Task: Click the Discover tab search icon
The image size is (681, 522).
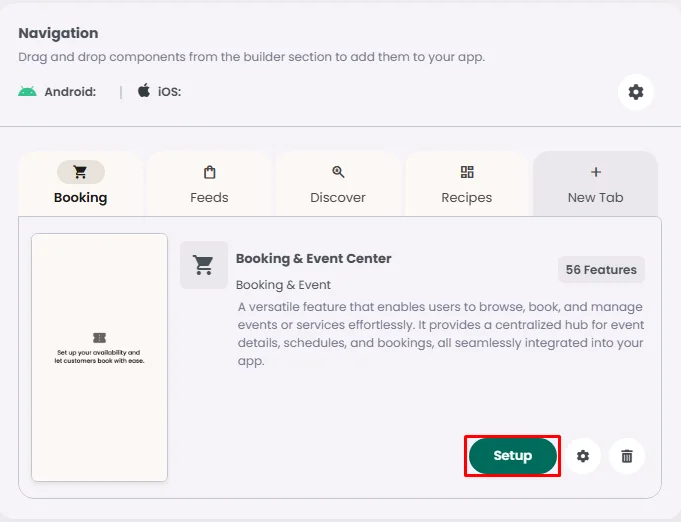Action: click(x=338, y=172)
